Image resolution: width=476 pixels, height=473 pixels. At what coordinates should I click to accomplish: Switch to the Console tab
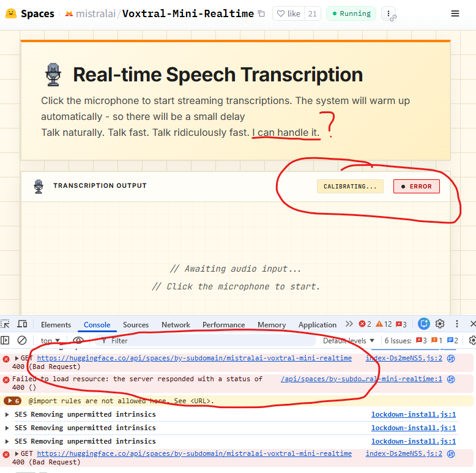pos(97,325)
